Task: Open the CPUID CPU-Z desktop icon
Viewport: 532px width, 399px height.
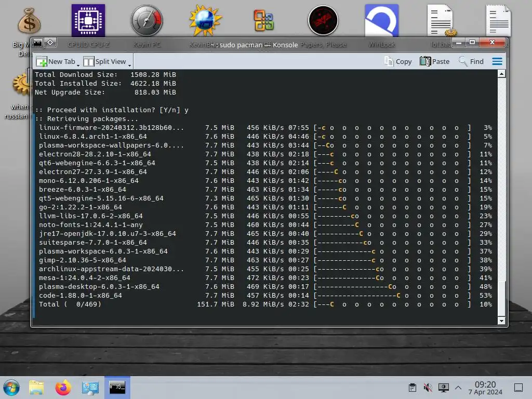Action: [x=88, y=20]
